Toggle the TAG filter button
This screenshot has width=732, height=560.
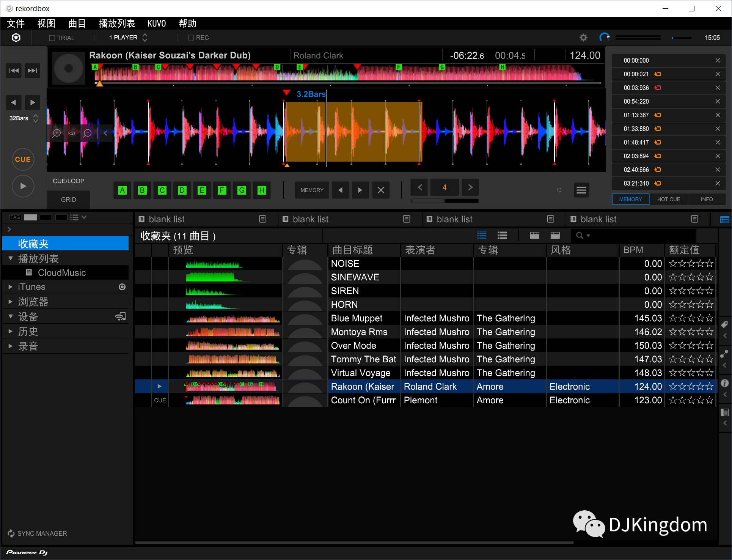15,217
